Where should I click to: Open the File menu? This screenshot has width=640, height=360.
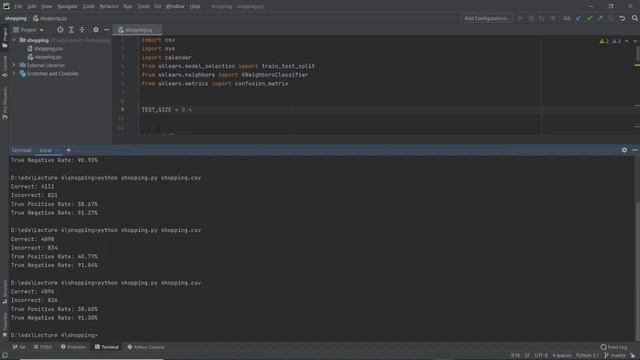click(18, 7)
